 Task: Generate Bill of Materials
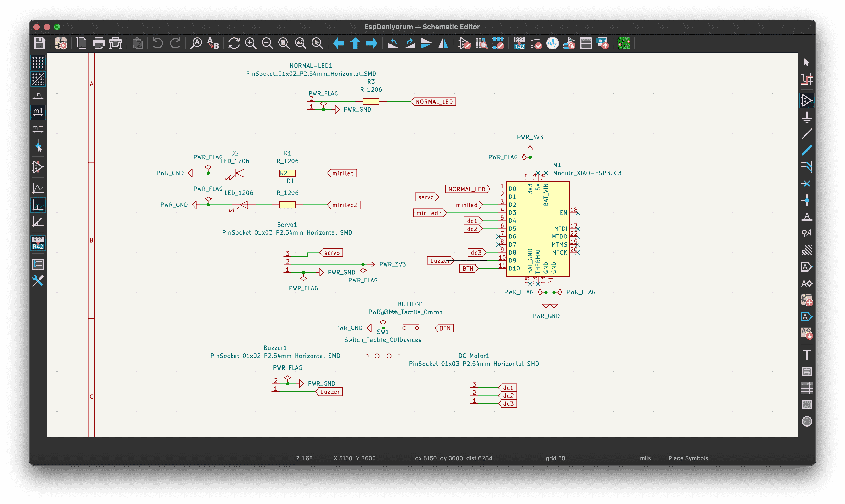603,43
